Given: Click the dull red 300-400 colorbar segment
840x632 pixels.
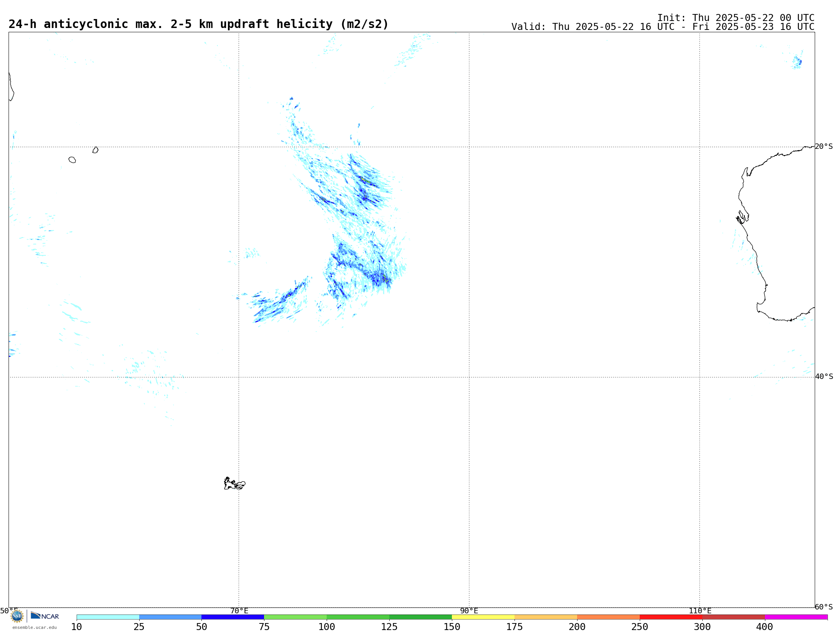Looking at the screenshot, I should [x=734, y=617].
